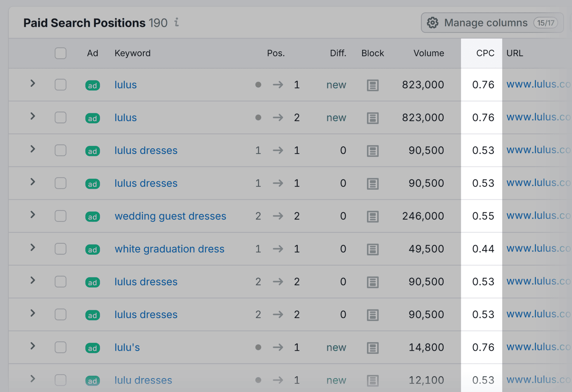The width and height of the screenshot is (572, 392).
Task: Click the block icon in the lulu dresses row
Action: pos(372,380)
